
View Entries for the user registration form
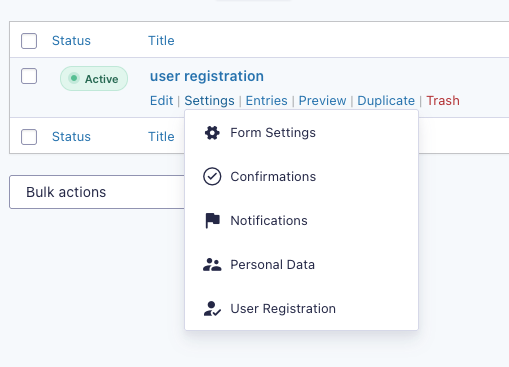266,101
